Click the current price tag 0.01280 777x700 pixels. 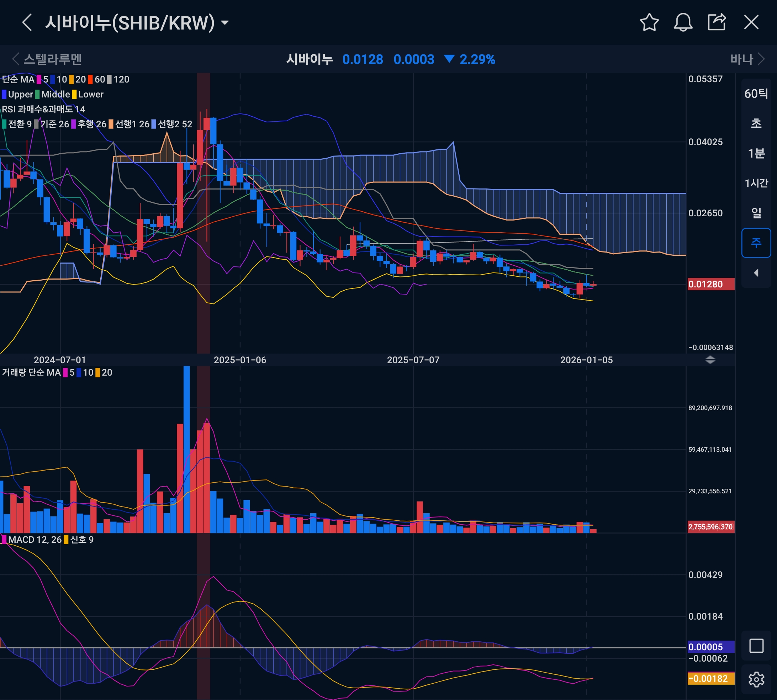click(710, 284)
